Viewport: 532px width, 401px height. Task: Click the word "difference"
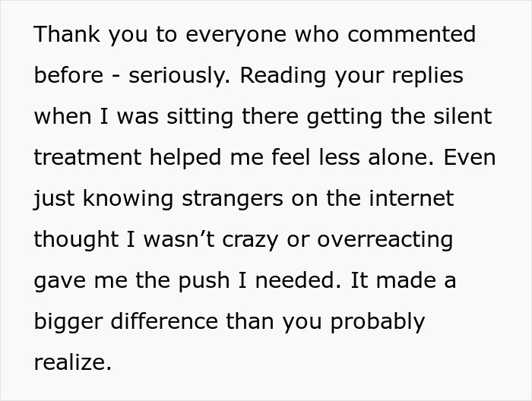pos(164,321)
